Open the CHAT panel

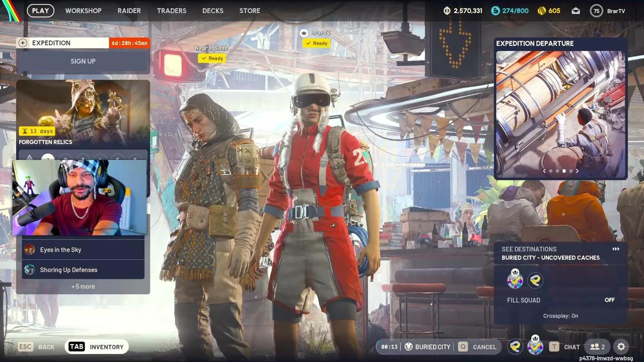(572, 347)
